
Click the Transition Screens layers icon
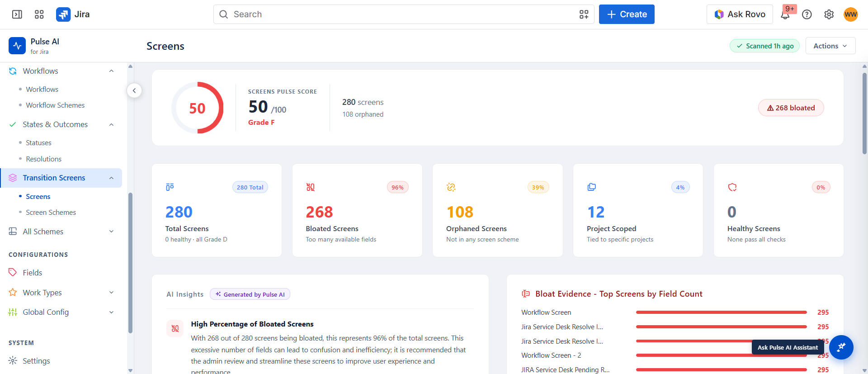(x=13, y=178)
